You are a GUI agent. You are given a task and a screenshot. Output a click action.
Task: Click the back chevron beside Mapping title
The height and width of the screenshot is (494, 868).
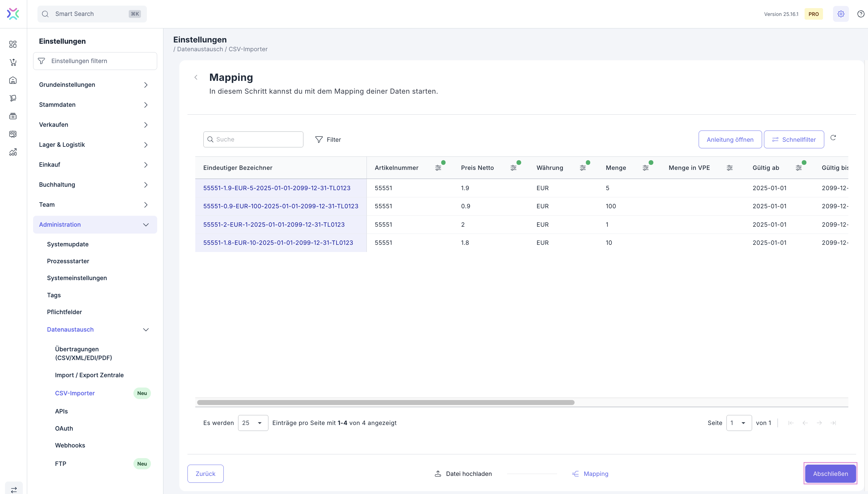(x=196, y=77)
